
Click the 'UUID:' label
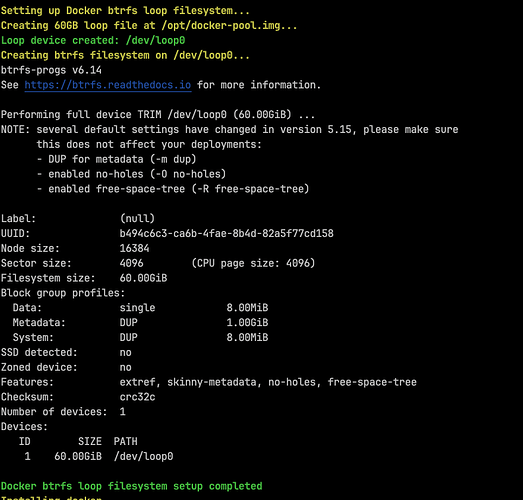click(15, 233)
